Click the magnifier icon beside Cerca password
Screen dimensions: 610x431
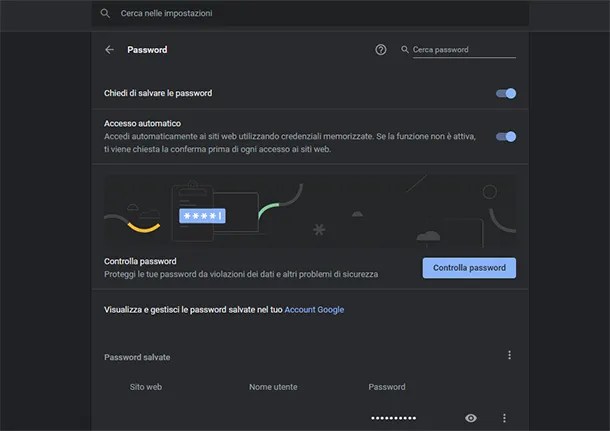click(405, 49)
